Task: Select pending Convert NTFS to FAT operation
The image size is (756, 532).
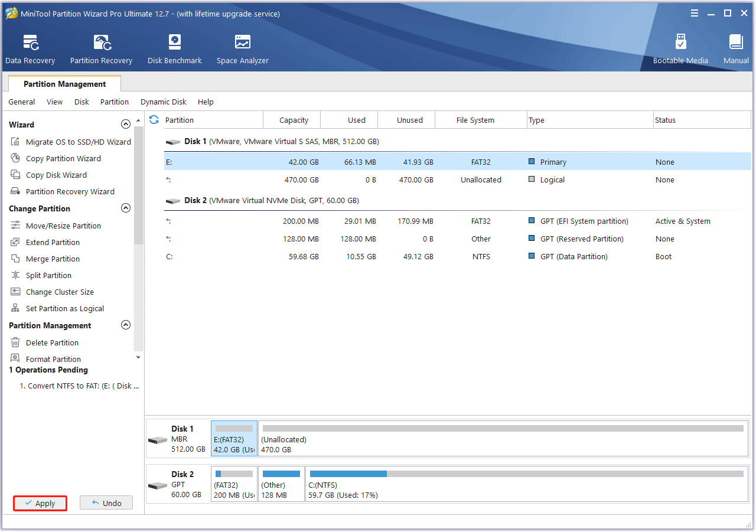Action: click(80, 386)
